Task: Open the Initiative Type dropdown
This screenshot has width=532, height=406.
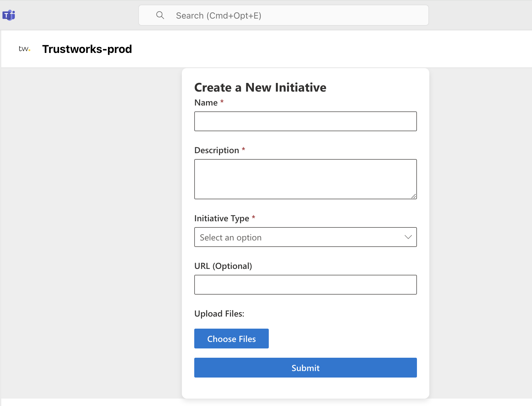Action: (306, 237)
